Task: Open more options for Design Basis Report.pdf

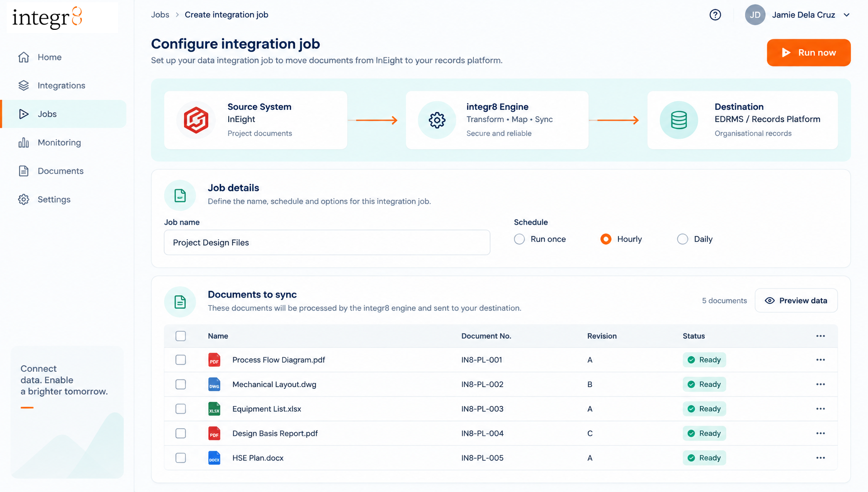Action: point(821,433)
